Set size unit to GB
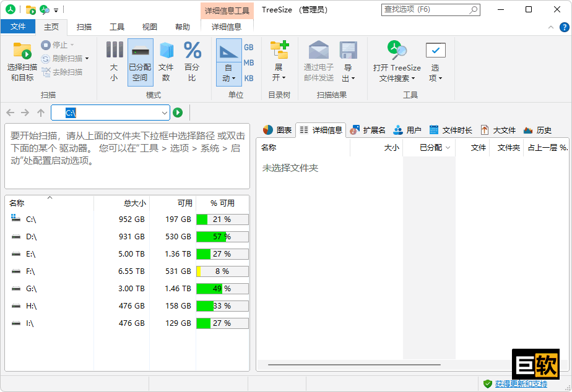Screen dimensions: 572x392 click(x=249, y=48)
